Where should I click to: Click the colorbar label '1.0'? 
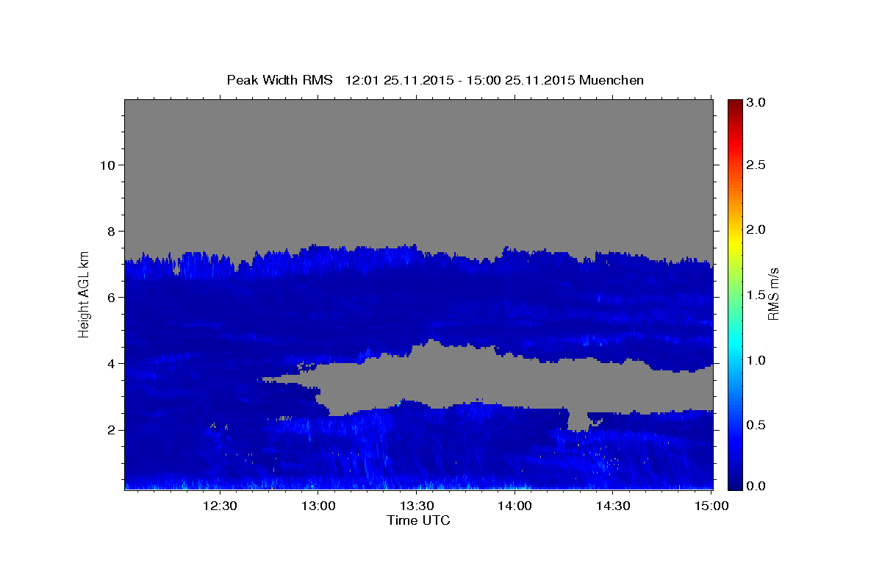coord(757,360)
